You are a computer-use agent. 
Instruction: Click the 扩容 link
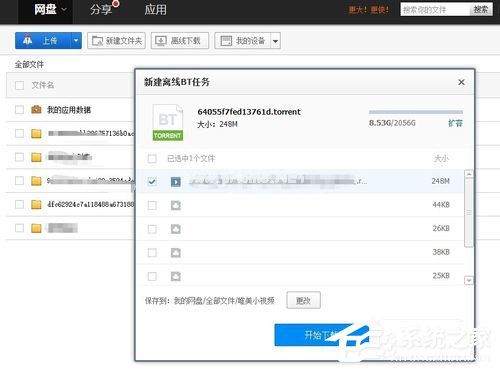pos(455,123)
